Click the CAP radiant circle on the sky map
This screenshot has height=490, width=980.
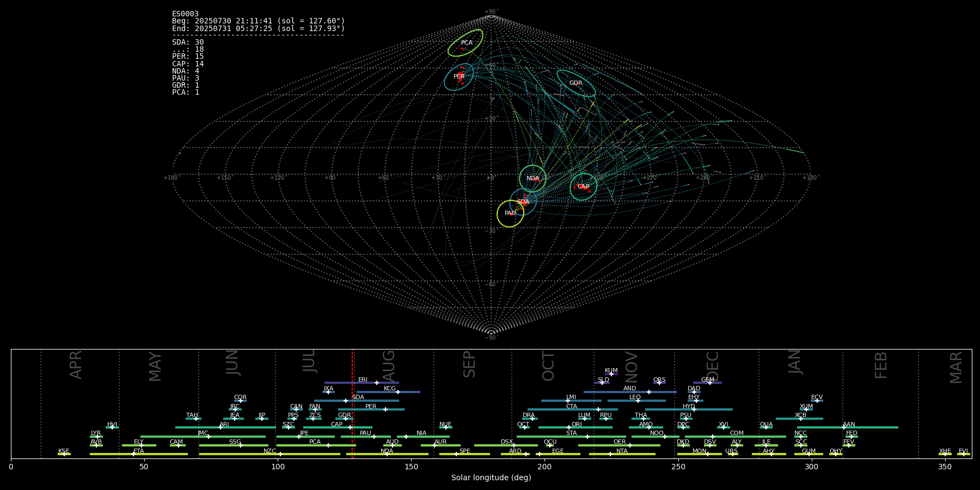[x=584, y=187]
